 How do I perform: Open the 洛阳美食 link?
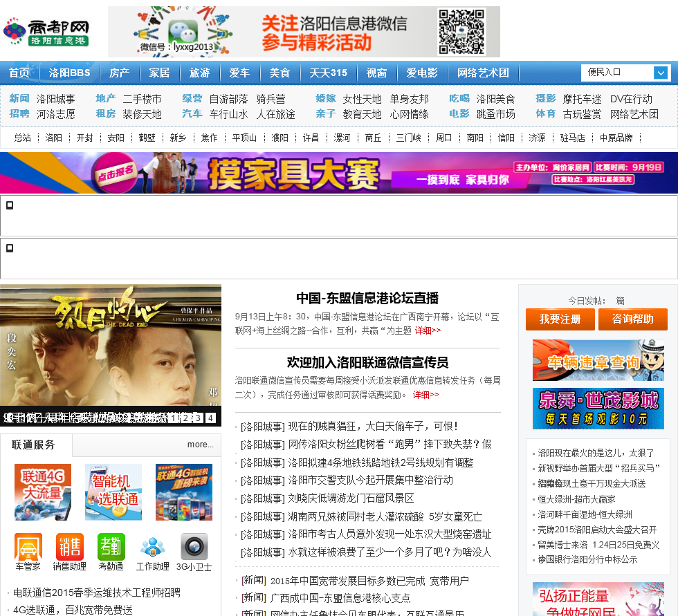point(496,100)
